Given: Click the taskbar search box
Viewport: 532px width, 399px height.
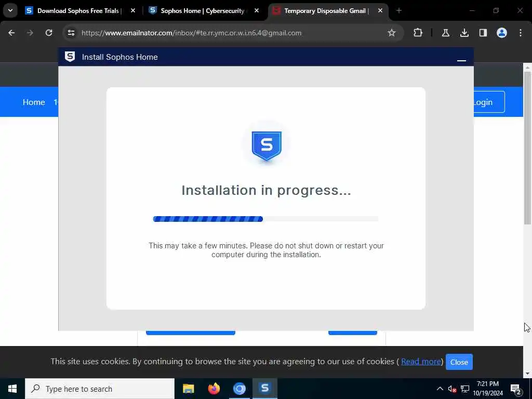Looking at the screenshot, I should point(100,389).
